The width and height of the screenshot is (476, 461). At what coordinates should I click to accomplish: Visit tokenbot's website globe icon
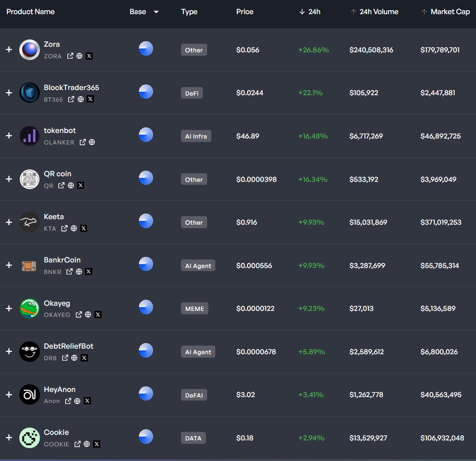coord(92,142)
